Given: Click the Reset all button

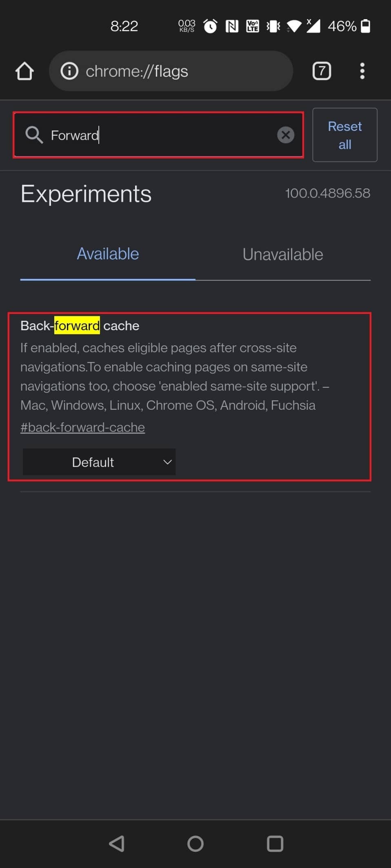Looking at the screenshot, I should pyautogui.click(x=345, y=135).
